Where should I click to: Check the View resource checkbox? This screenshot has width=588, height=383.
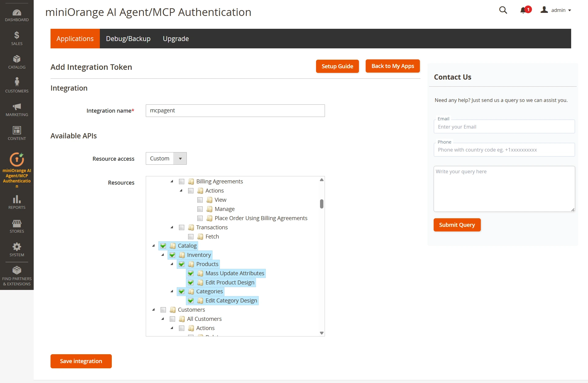[200, 200]
